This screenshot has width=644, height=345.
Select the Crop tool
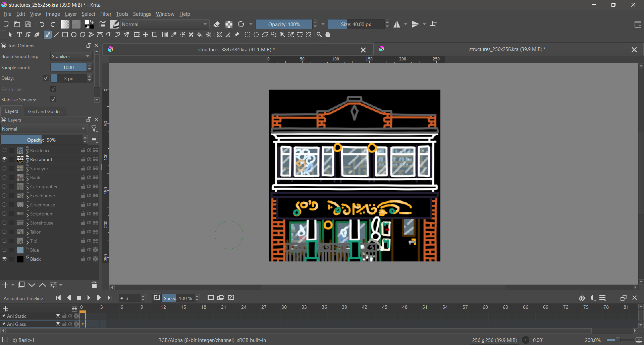[154, 35]
